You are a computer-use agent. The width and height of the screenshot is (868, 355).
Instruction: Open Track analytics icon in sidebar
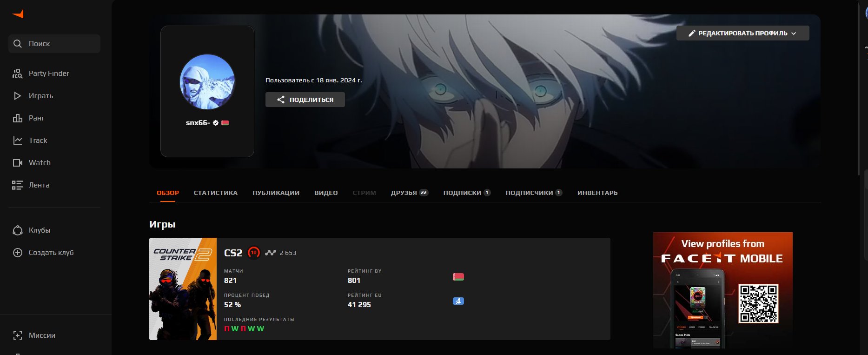(17, 141)
